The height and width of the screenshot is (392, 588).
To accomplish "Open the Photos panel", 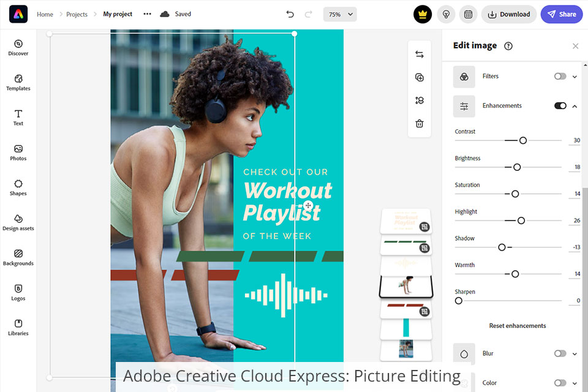I will click(18, 153).
